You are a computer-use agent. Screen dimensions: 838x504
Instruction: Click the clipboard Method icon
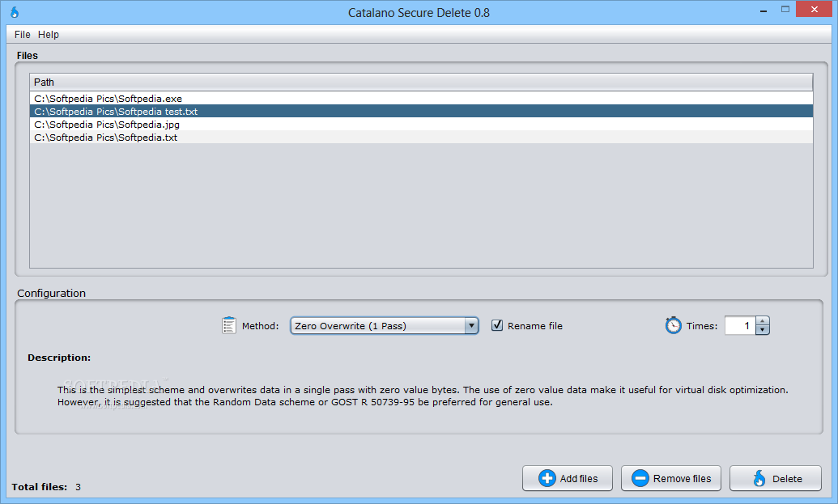(229, 325)
